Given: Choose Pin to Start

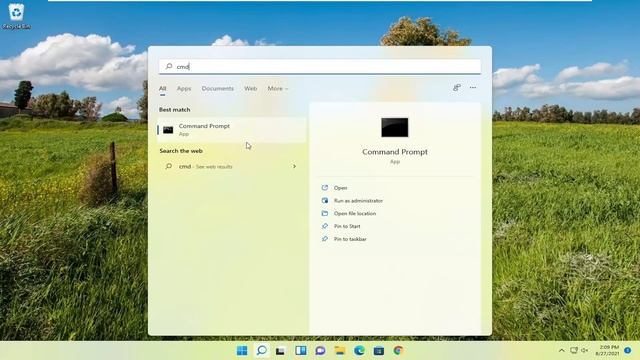Looking at the screenshot, I should coord(347,226).
